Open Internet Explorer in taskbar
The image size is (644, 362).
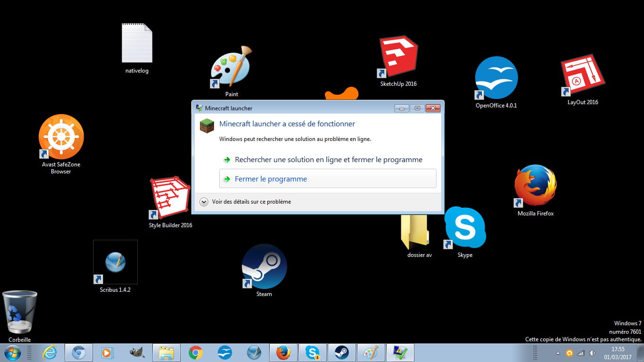click(50, 353)
